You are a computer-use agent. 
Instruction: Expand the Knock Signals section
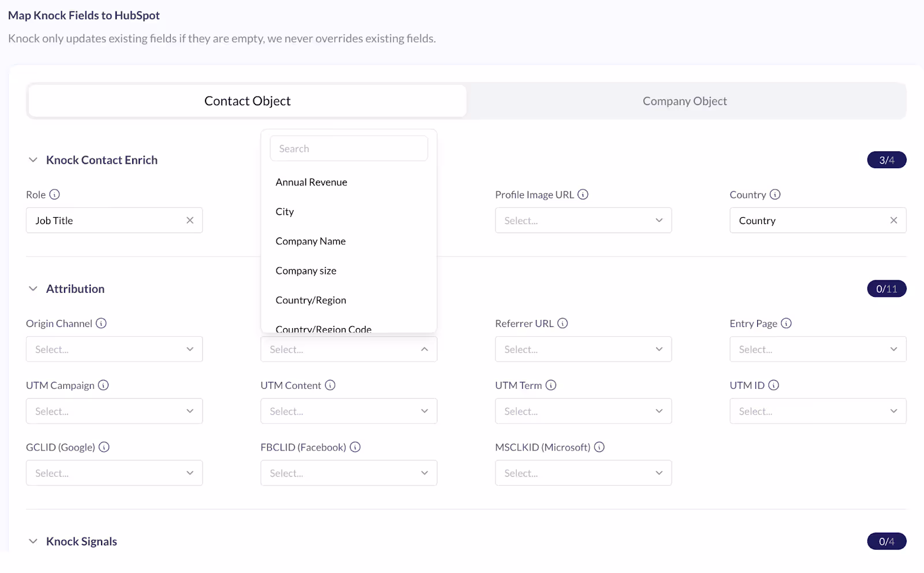pos(32,541)
